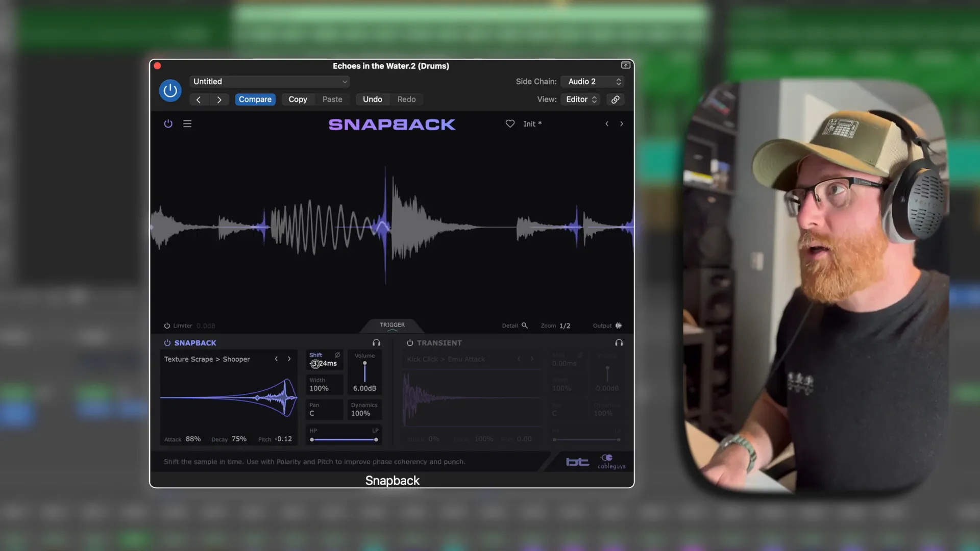Click the Decay 75% value

tap(239, 439)
